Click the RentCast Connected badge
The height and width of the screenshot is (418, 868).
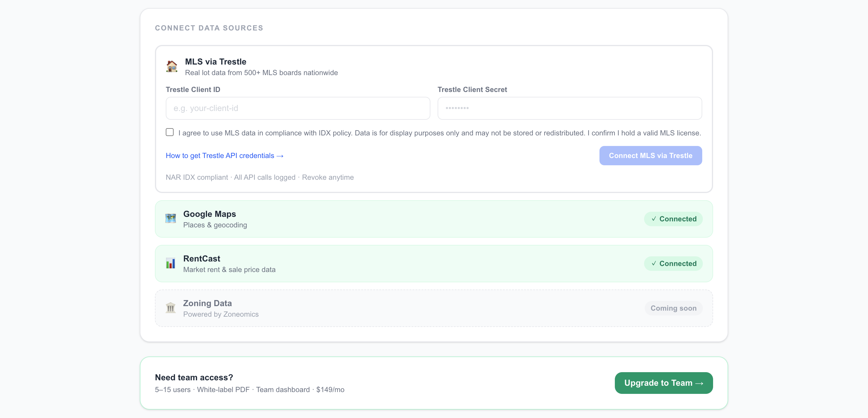674,264
